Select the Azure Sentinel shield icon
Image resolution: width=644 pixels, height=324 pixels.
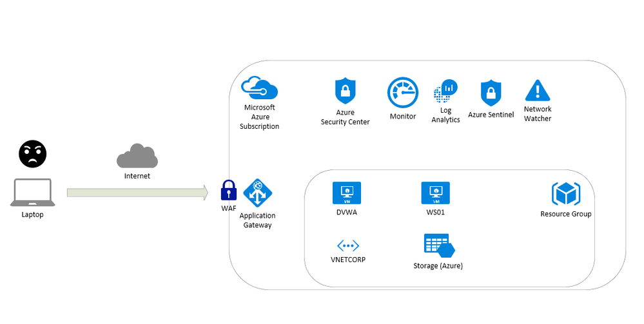491,93
